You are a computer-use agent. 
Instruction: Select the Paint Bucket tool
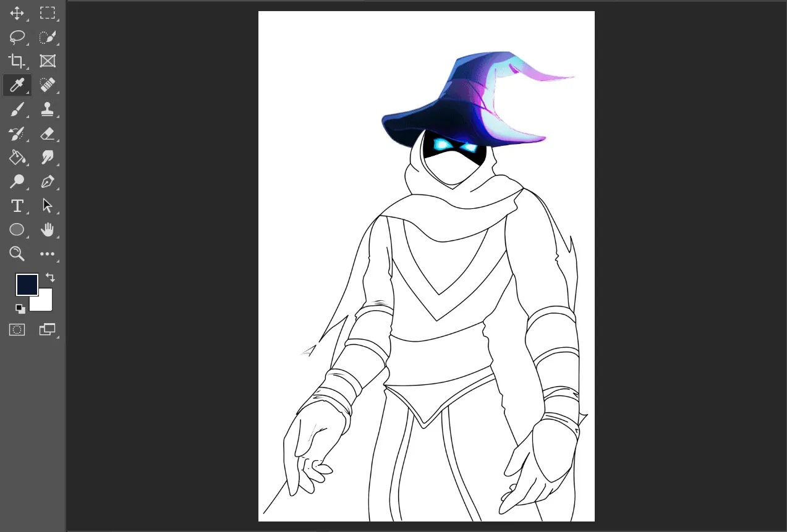17,158
